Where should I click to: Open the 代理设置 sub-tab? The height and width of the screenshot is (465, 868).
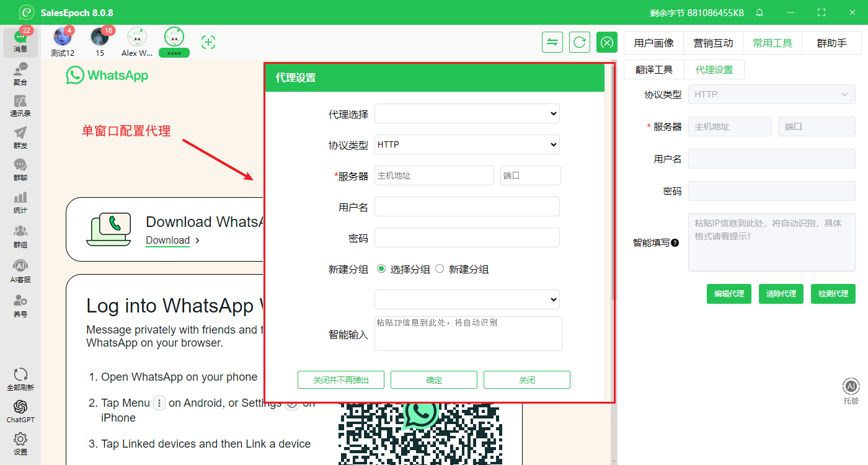[x=714, y=69]
